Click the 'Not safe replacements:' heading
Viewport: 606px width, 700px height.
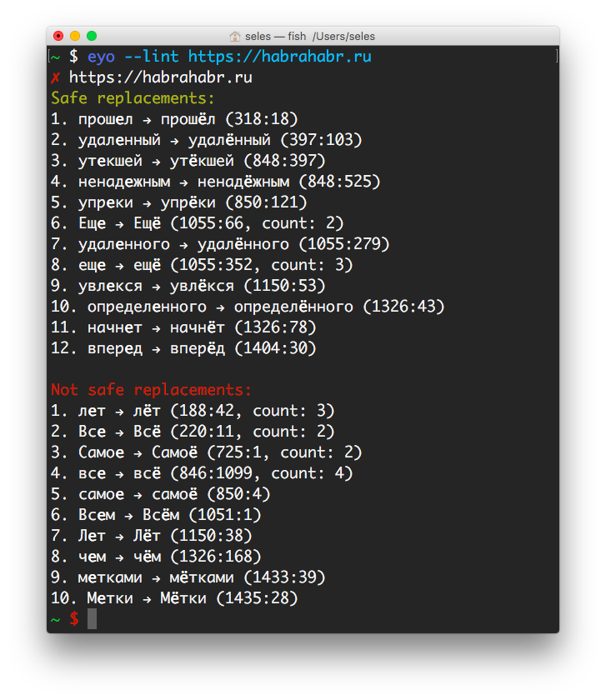tap(151, 390)
